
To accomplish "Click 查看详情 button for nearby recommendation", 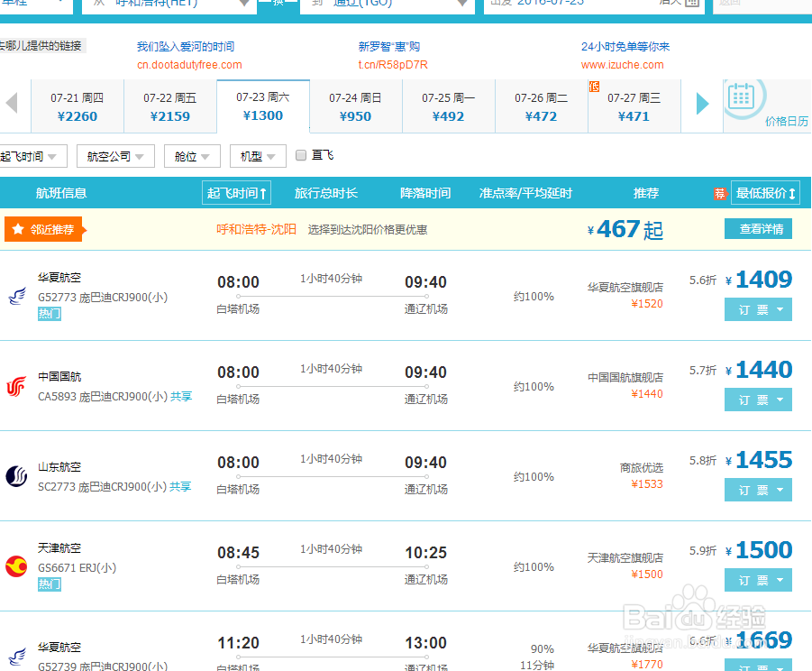I will click(x=758, y=228).
